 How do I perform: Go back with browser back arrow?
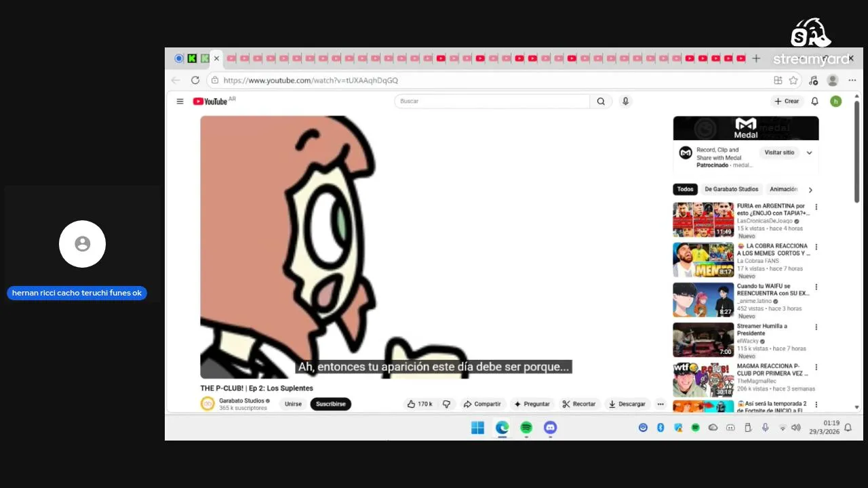(176, 80)
